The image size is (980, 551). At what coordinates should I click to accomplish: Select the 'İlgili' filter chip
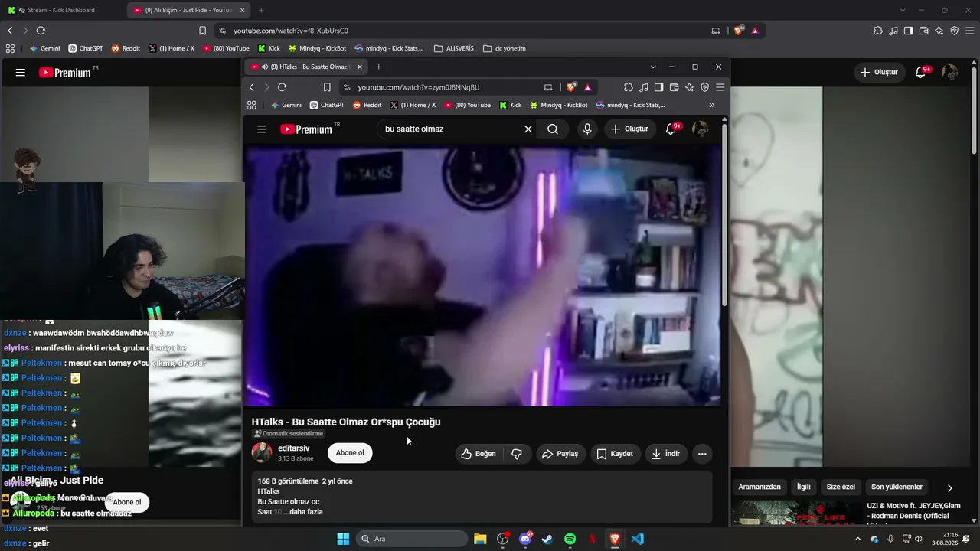804,487
